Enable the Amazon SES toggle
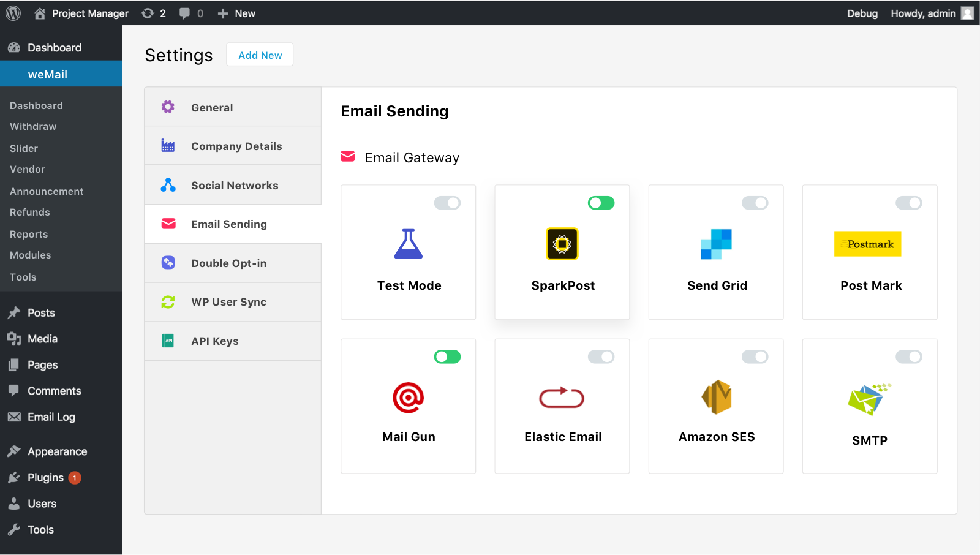 (x=755, y=357)
